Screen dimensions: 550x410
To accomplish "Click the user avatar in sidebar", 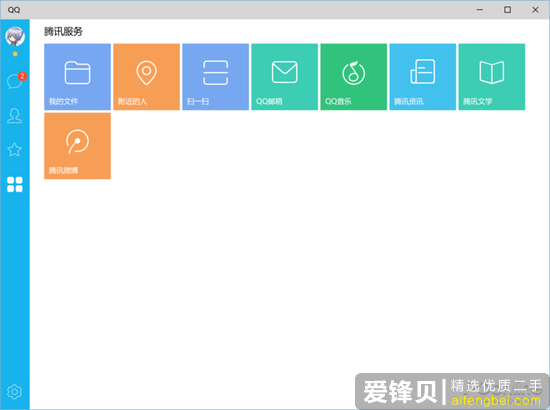I will (15, 36).
